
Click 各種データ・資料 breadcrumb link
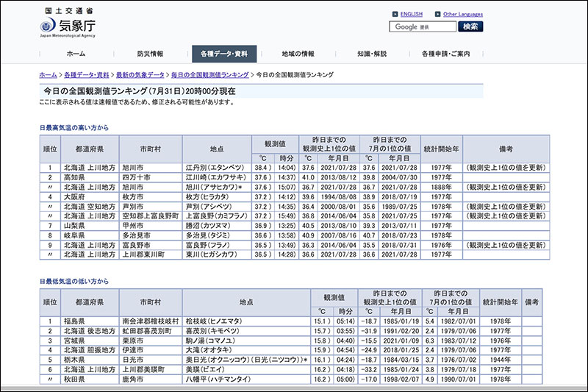[x=86, y=75]
